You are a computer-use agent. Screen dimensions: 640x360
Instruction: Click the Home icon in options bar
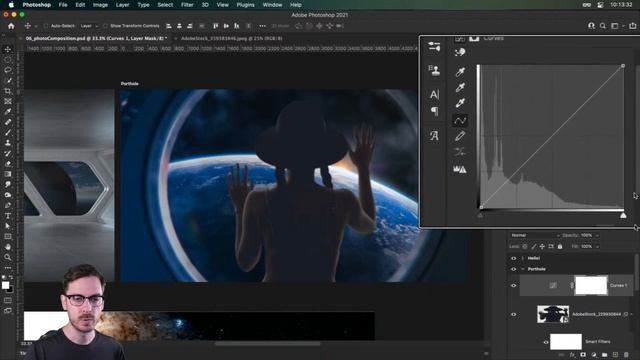coord(11,26)
